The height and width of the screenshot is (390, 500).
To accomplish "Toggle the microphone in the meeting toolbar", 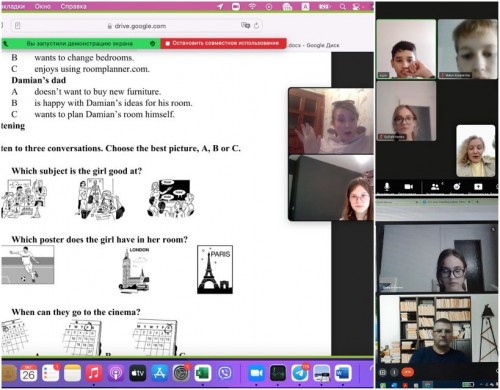I will click(x=387, y=187).
